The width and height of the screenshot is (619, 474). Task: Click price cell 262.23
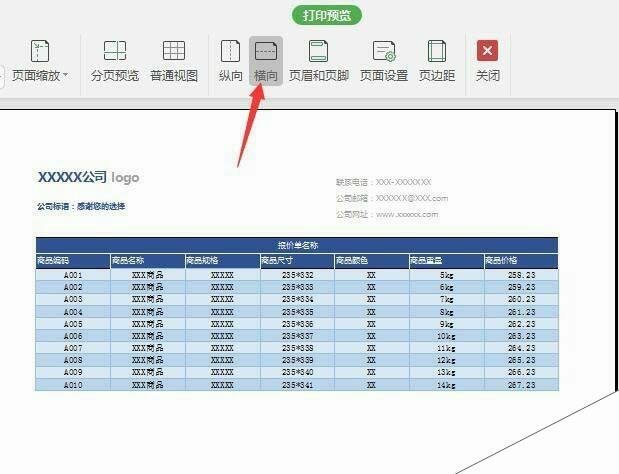tap(521, 324)
